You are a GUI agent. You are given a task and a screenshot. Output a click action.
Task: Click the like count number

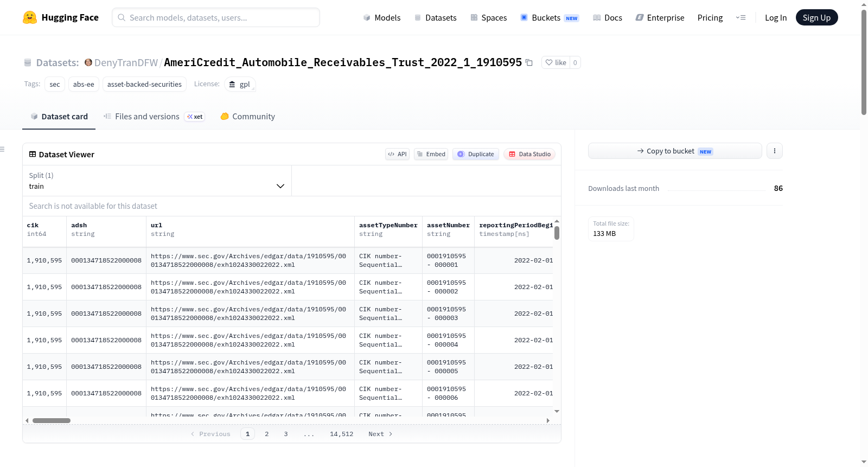click(x=575, y=62)
